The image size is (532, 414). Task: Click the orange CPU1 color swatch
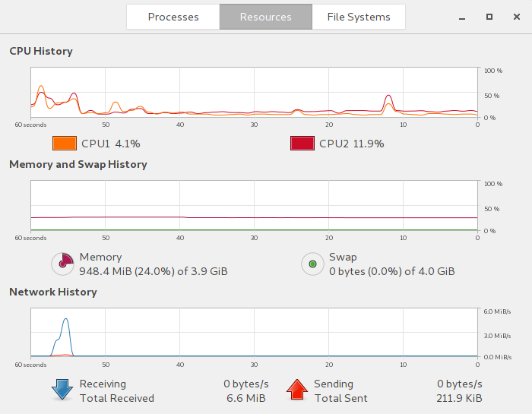click(x=65, y=144)
